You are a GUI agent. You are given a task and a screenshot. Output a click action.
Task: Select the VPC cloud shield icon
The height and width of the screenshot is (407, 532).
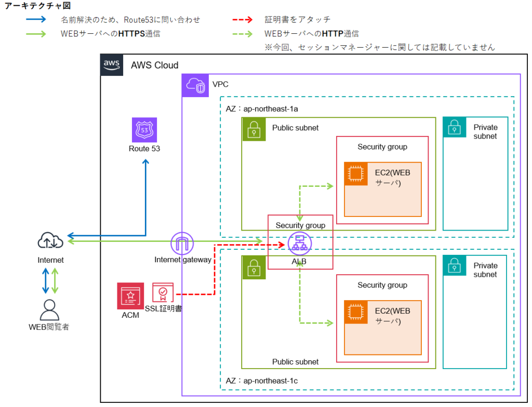[x=195, y=86]
